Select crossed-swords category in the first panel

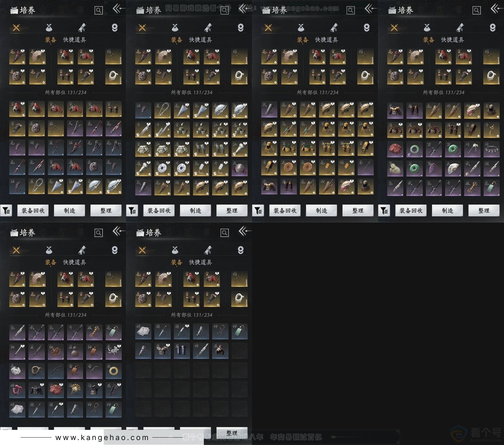tap(16, 28)
